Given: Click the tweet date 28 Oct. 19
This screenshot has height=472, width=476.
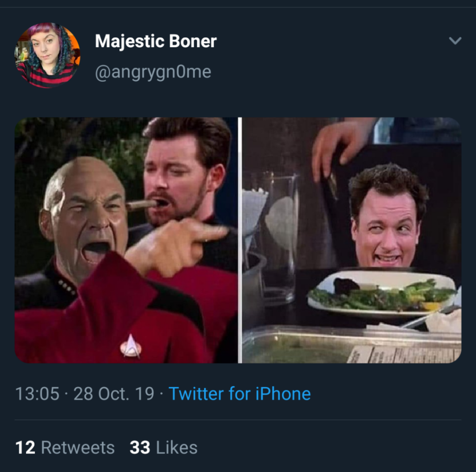Looking at the screenshot, I should (106, 394).
